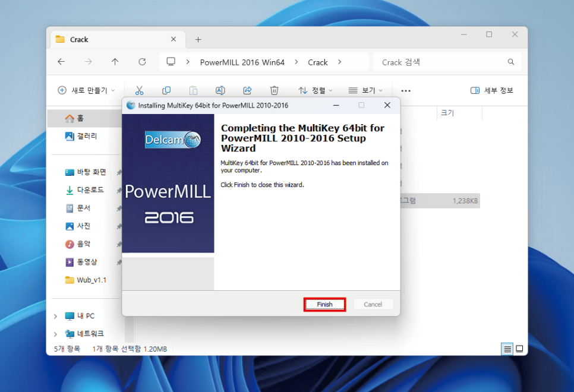
Task: Click the cut scissors icon in Explorer toolbar
Action: 140,90
